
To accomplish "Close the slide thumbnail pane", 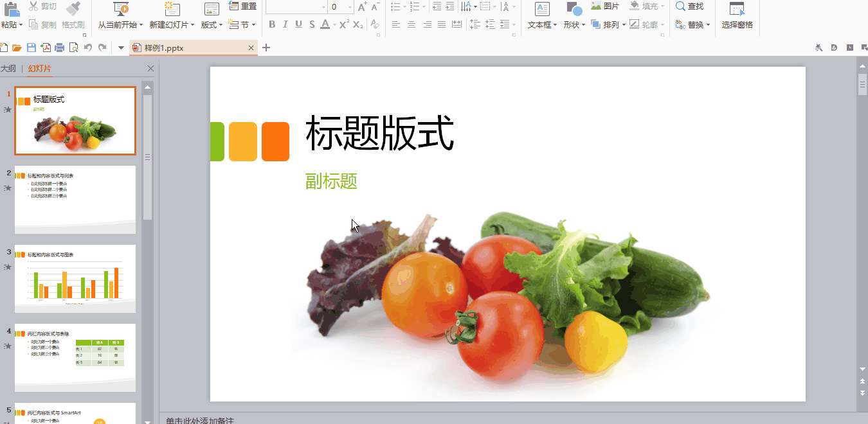I will 150,69.
